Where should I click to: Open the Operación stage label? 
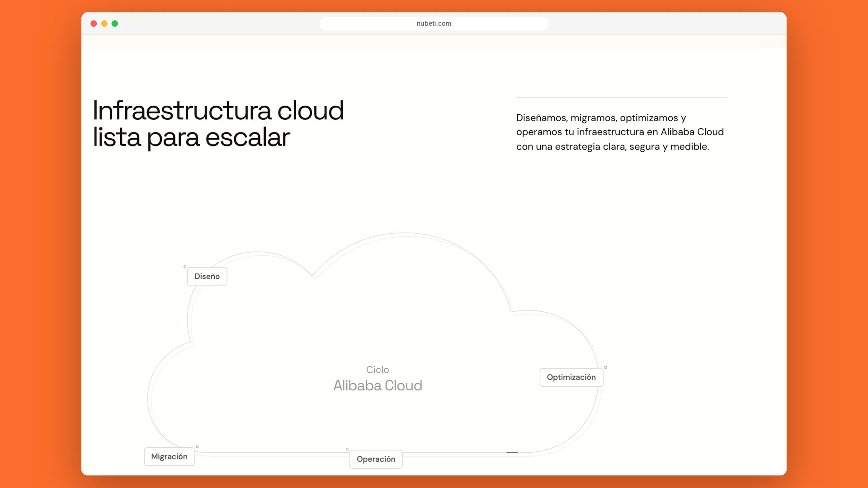pyautogui.click(x=376, y=459)
